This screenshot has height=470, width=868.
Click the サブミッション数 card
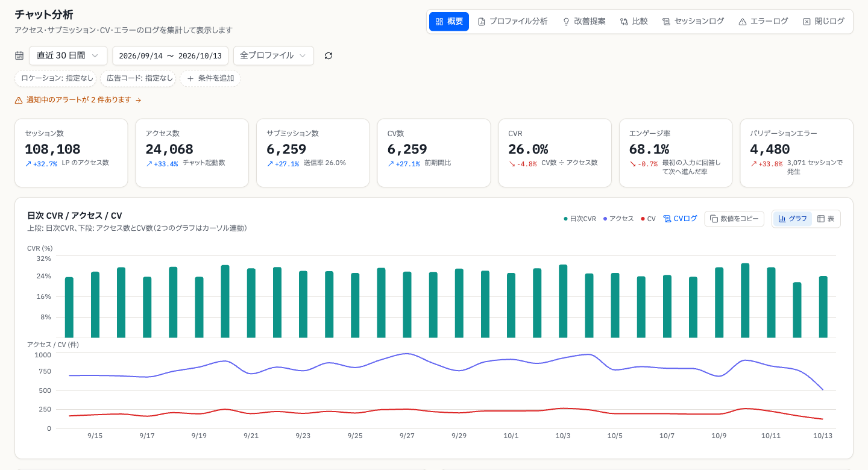(x=313, y=153)
